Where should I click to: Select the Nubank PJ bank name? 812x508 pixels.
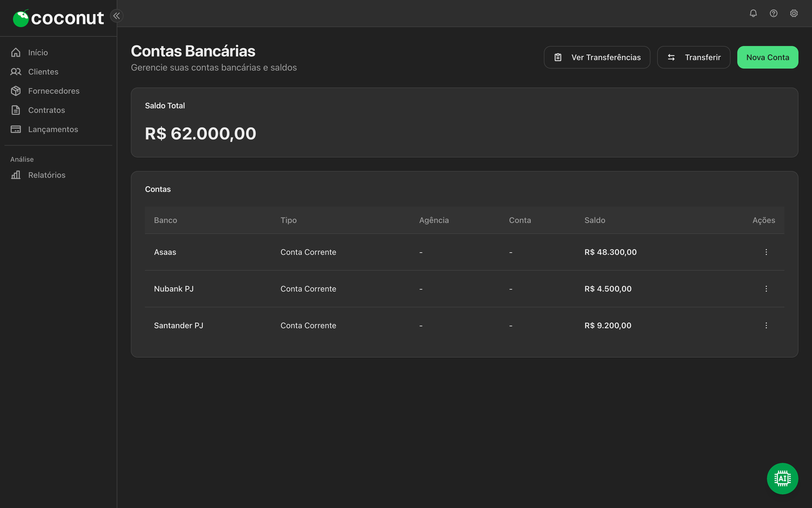click(174, 289)
